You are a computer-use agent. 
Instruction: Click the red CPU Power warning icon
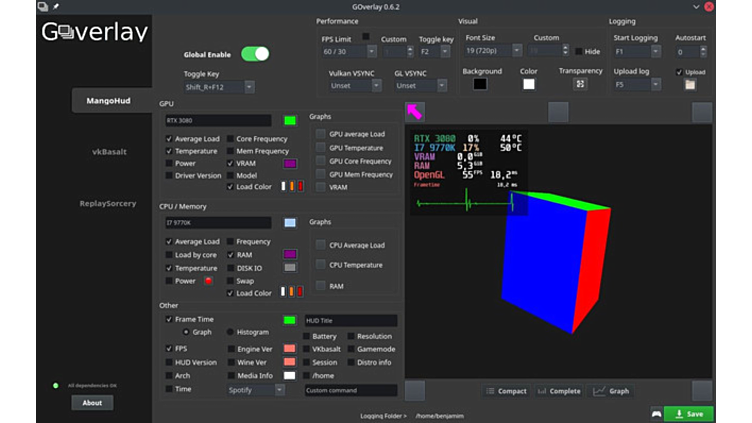(208, 281)
